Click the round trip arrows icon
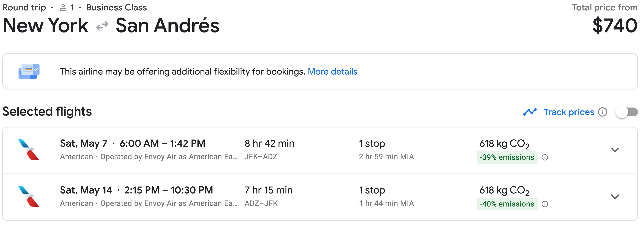 pyautogui.click(x=102, y=26)
